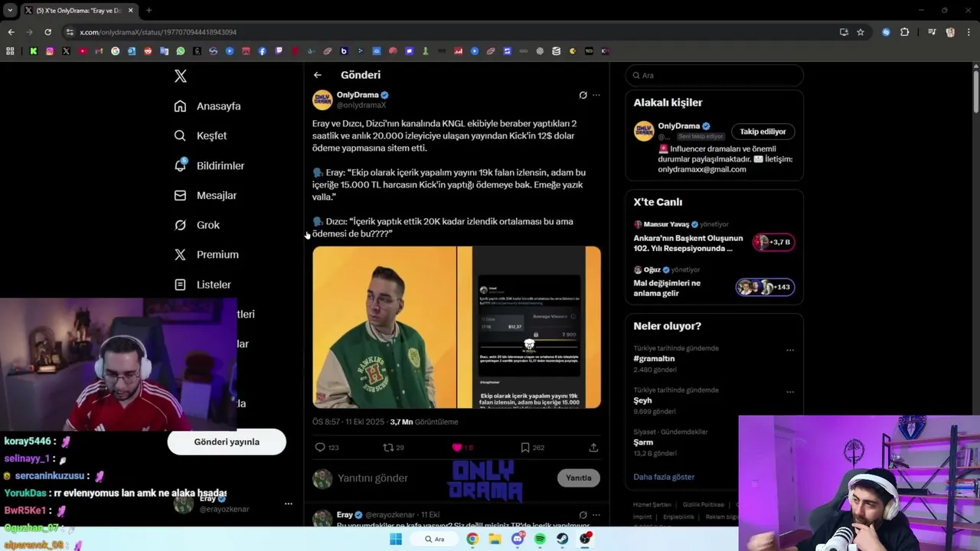Open WhatsApp bookmark in bookmarks bar
The height and width of the screenshot is (551, 980).
[x=181, y=51]
